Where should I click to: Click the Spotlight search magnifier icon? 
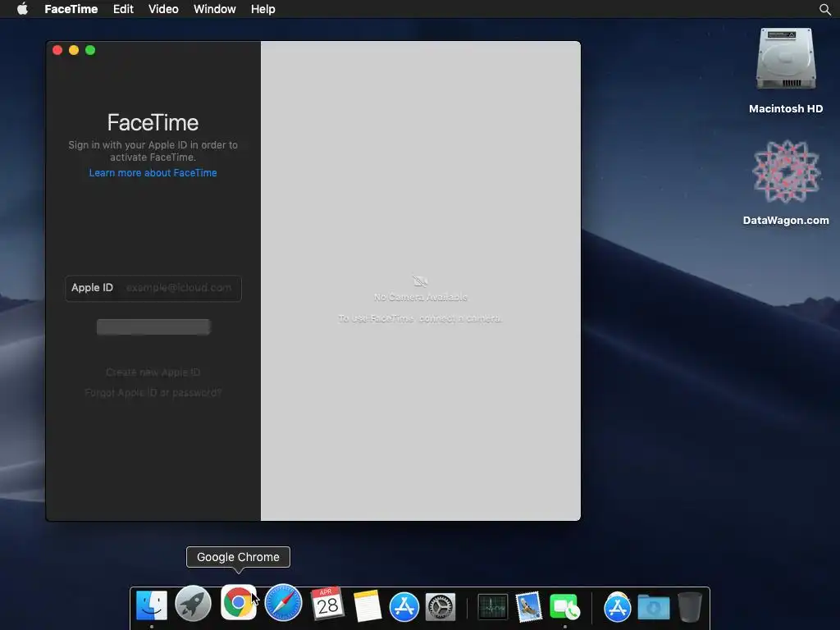(825, 9)
